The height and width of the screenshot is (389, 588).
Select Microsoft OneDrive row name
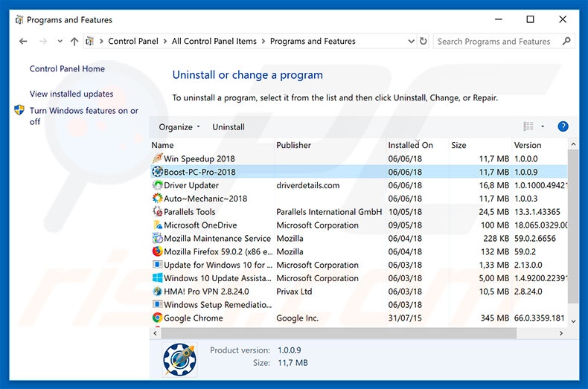click(200, 225)
